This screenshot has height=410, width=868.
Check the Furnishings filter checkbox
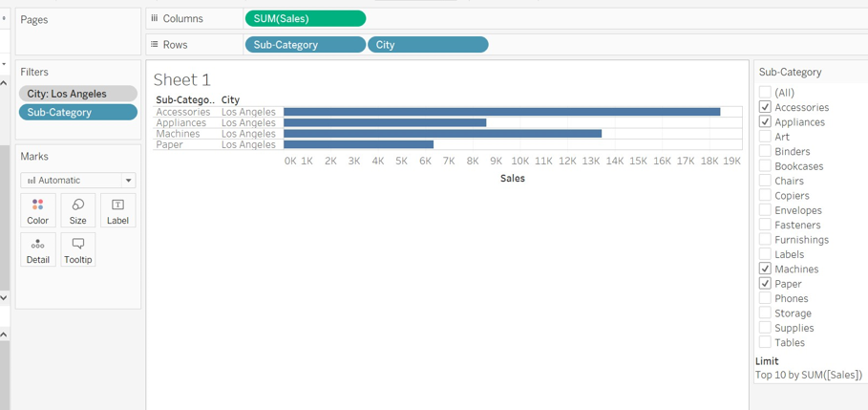tap(765, 239)
